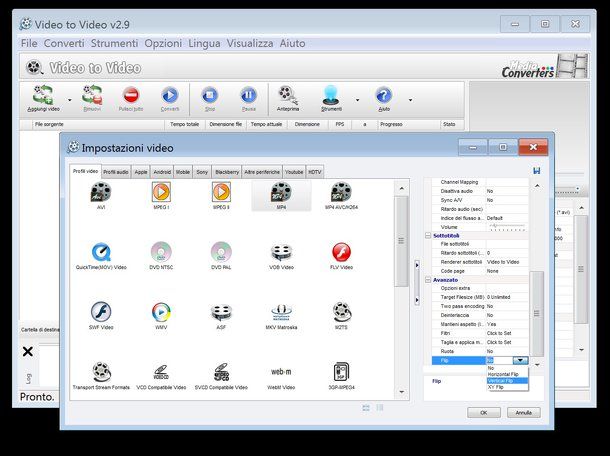
Task: Select the AVI video profile icon
Action: (101, 192)
